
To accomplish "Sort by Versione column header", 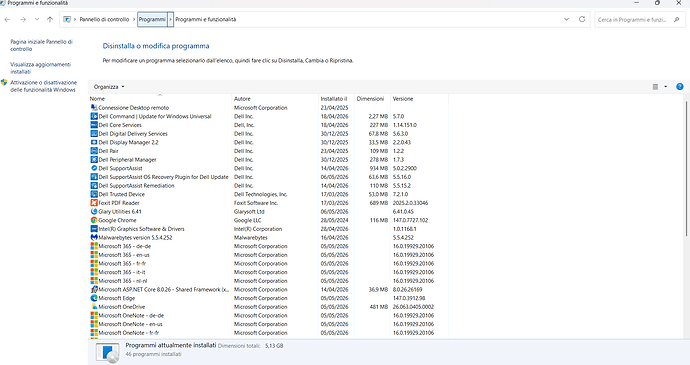I will coord(419,99).
